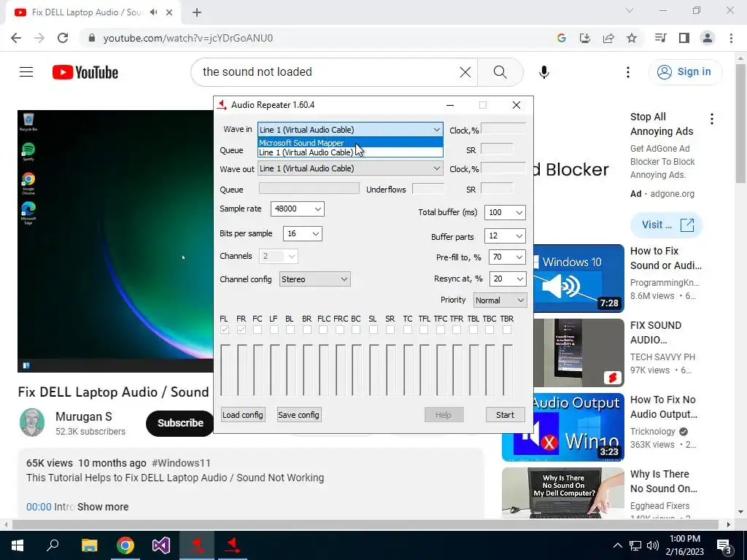Open the Channel config dropdown
Screen dimensions: 747x560
click(x=314, y=279)
